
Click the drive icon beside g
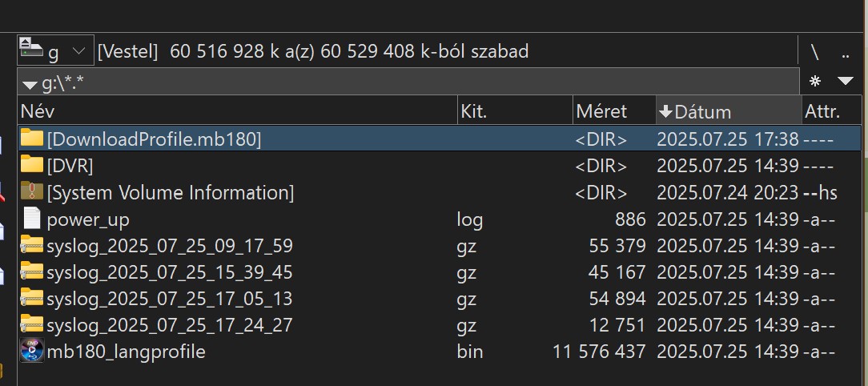pos(31,47)
